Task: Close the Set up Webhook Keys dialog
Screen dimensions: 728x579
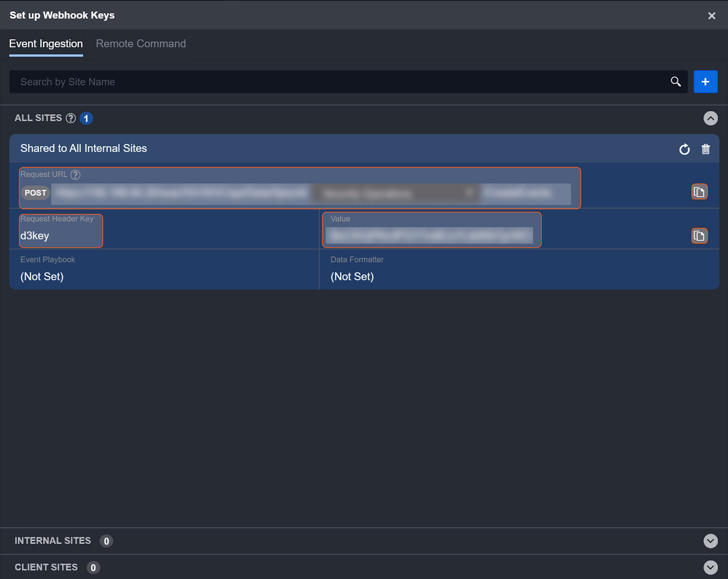Action: 712,16
